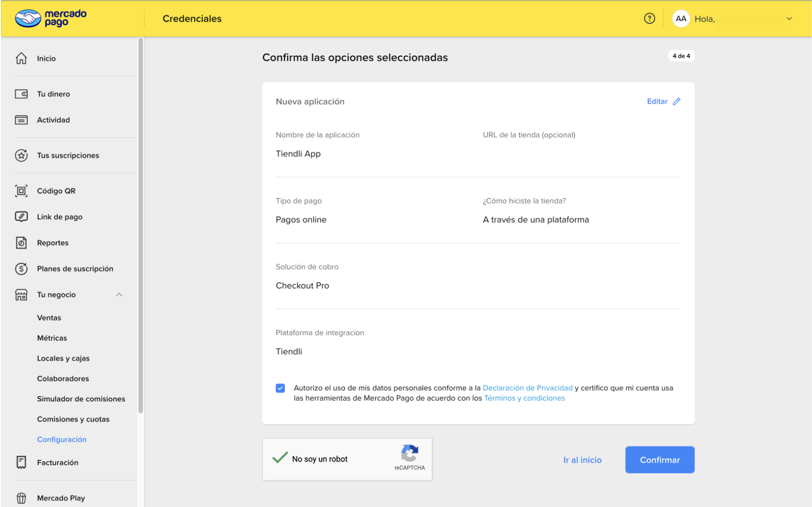
Task: Click the Tiendli App name value
Action: [298, 154]
